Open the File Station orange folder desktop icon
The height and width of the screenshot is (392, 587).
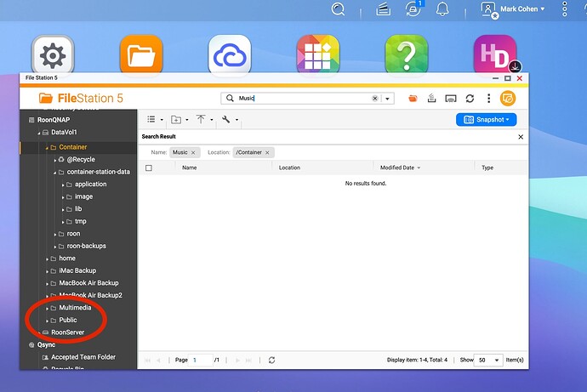tap(141, 56)
